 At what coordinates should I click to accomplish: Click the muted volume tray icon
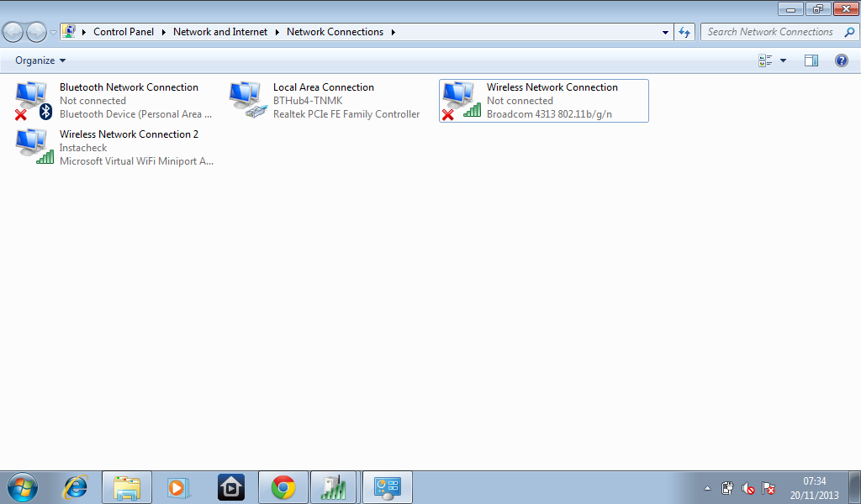(x=747, y=488)
